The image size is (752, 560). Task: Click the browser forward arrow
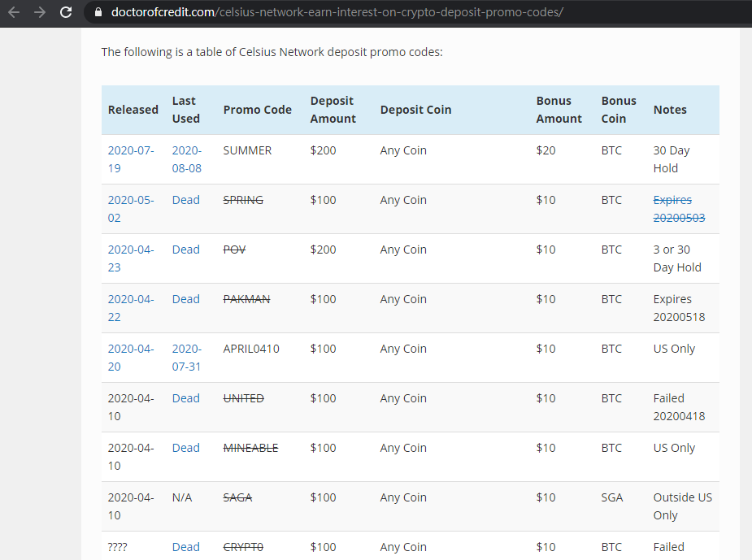(40, 12)
